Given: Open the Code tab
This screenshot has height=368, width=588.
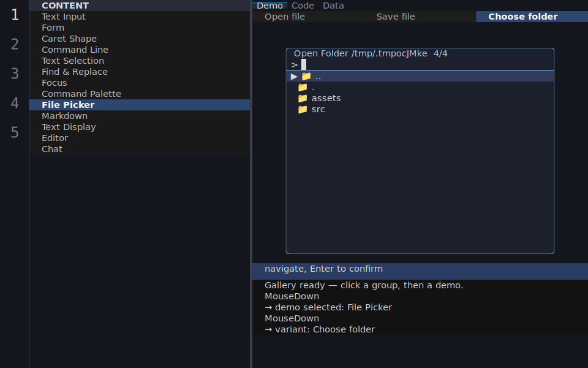Looking at the screenshot, I should [303, 6].
